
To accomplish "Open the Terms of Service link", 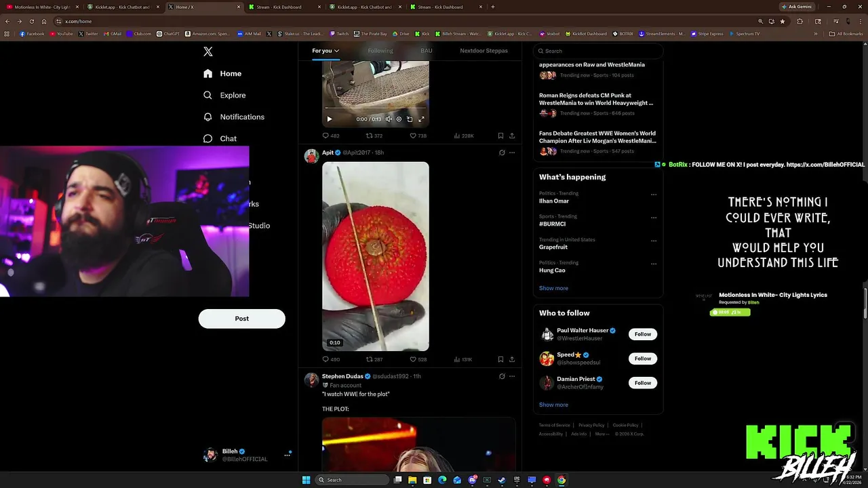I will tap(554, 425).
